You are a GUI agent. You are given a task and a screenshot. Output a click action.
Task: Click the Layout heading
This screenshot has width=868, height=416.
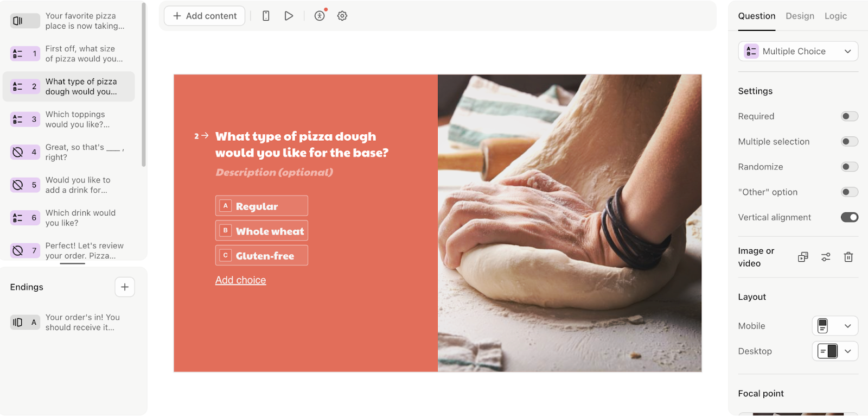[752, 297]
